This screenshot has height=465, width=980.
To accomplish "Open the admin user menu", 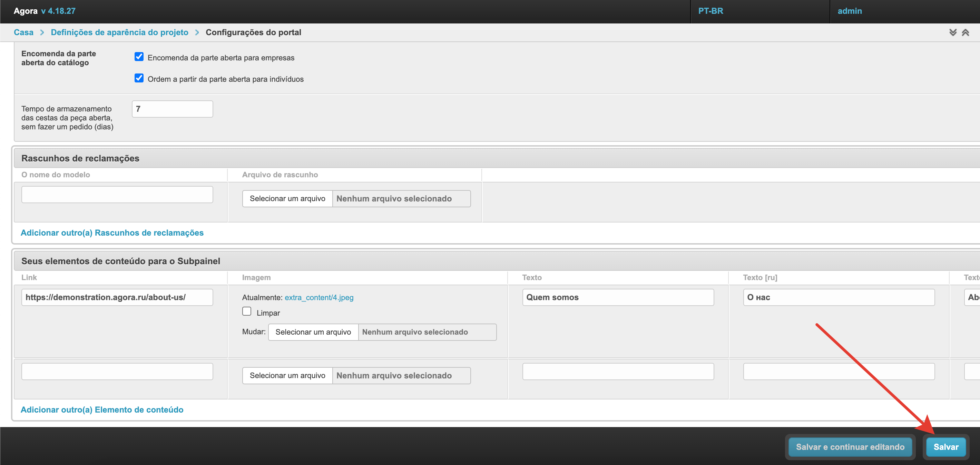I will (850, 11).
